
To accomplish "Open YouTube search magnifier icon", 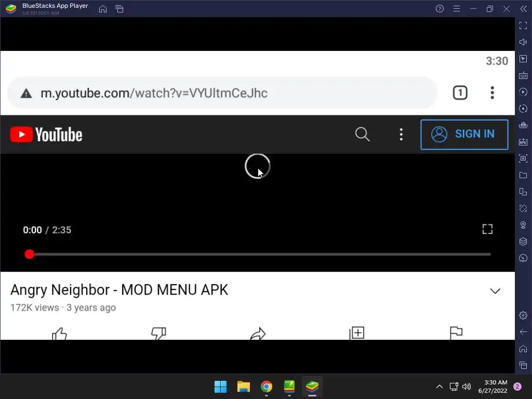I will pyautogui.click(x=362, y=135).
